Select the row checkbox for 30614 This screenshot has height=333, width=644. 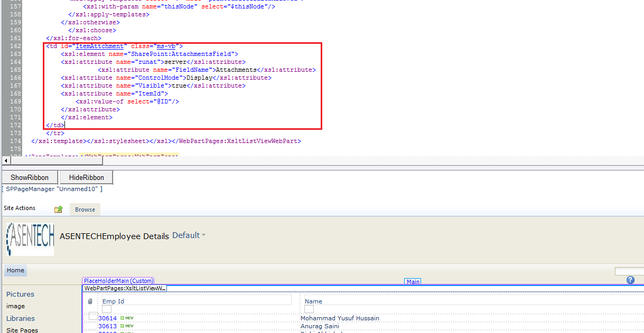click(93, 316)
